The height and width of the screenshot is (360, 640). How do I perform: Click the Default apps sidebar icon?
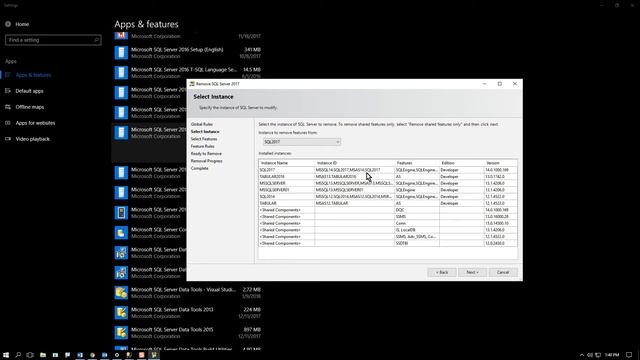coord(8,91)
